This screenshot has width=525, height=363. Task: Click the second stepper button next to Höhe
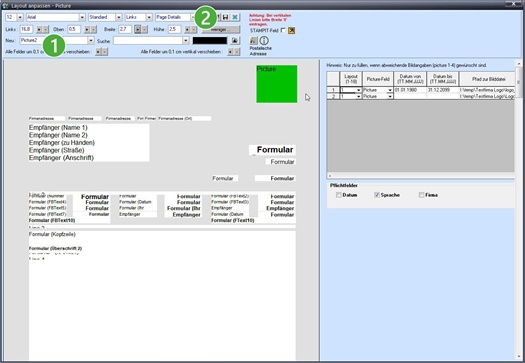[194, 29]
